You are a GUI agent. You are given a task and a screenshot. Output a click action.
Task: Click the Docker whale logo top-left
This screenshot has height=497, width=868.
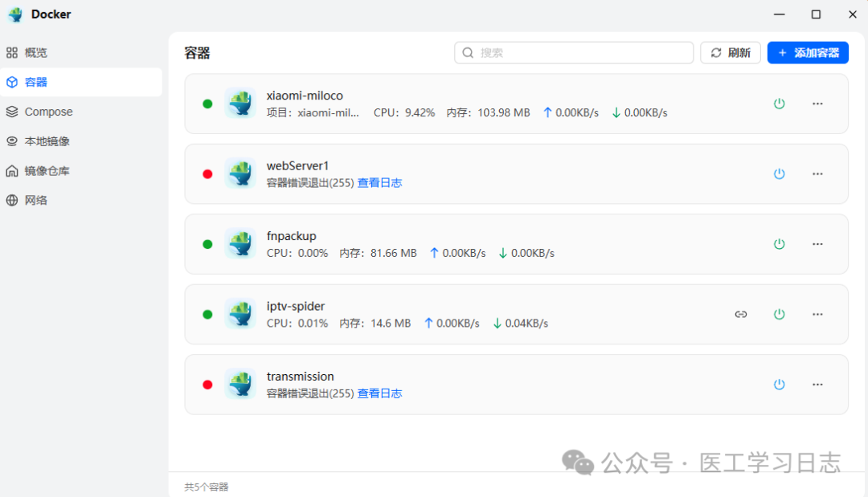[x=14, y=14]
